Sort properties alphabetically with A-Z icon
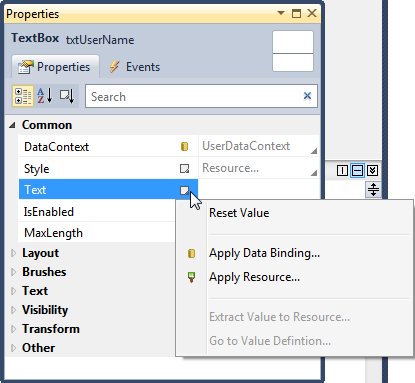The height and width of the screenshot is (383, 415). (45, 96)
